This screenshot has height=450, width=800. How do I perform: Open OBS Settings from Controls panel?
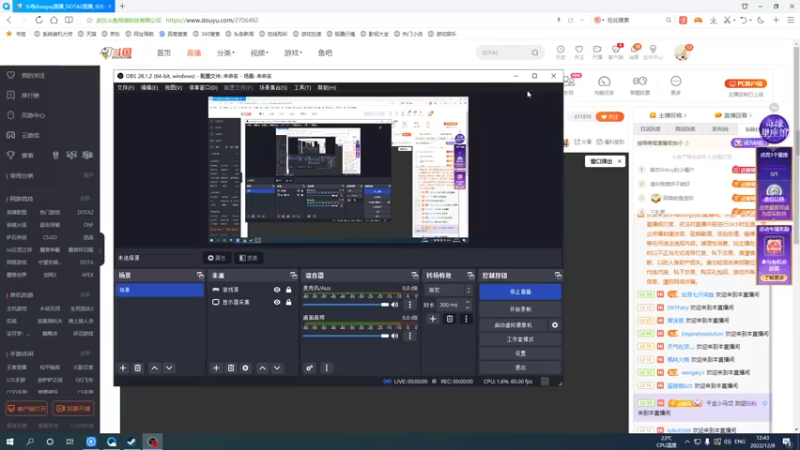(520, 353)
